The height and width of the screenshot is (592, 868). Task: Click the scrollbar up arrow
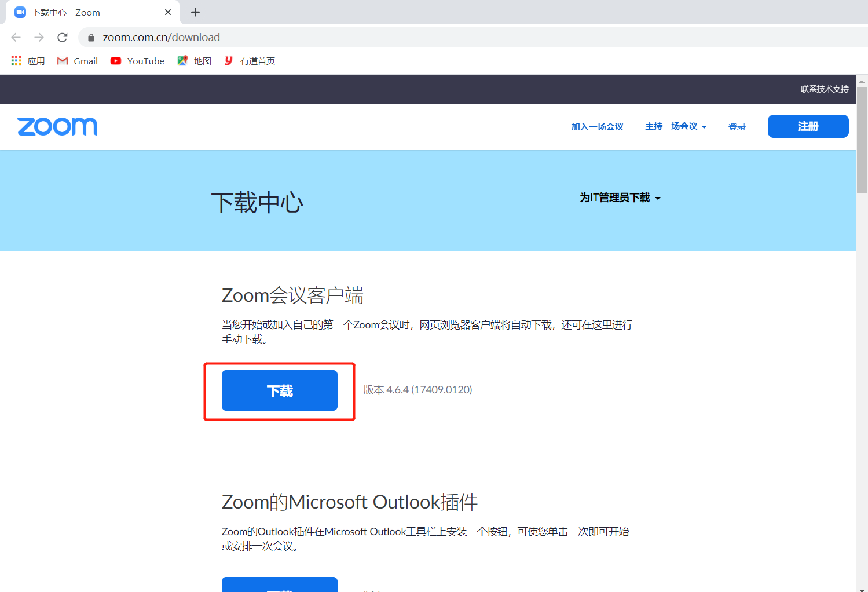pos(862,81)
